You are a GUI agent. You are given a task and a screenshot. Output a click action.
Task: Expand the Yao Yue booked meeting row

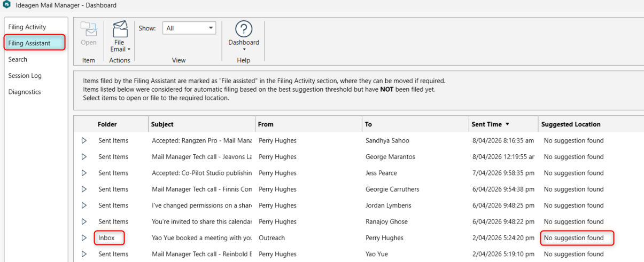pos(84,238)
